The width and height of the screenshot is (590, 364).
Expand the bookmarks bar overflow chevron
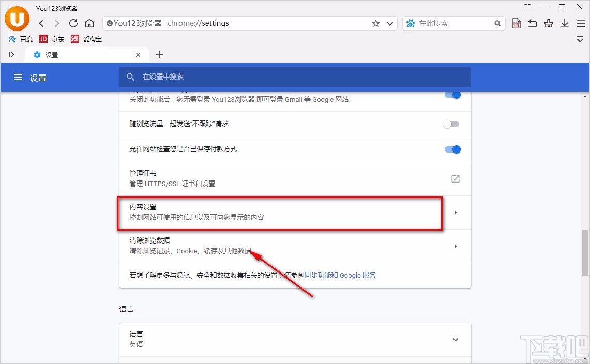click(580, 39)
